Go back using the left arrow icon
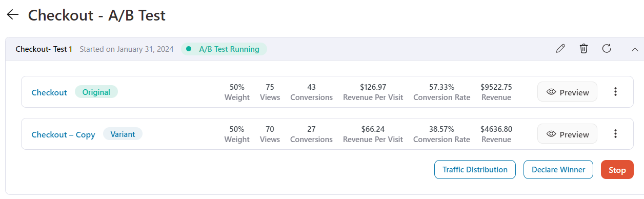This screenshot has height=199, width=644. tap(12, 15)
